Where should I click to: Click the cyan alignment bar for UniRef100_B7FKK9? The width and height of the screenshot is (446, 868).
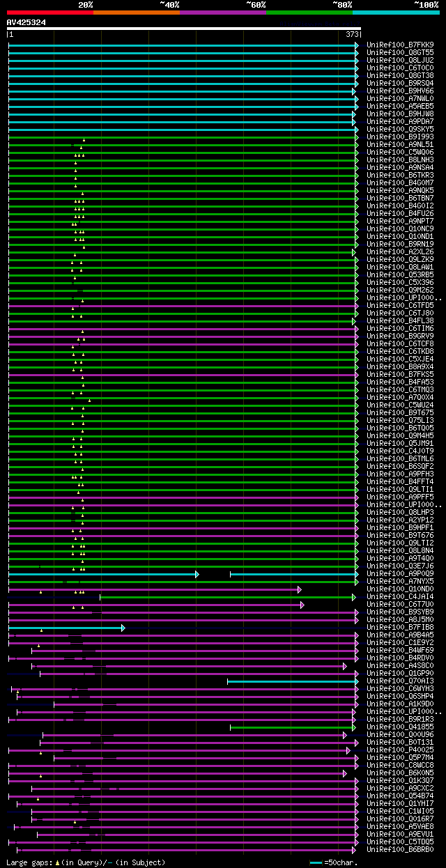pyautogui.click(x=183, y=45)
